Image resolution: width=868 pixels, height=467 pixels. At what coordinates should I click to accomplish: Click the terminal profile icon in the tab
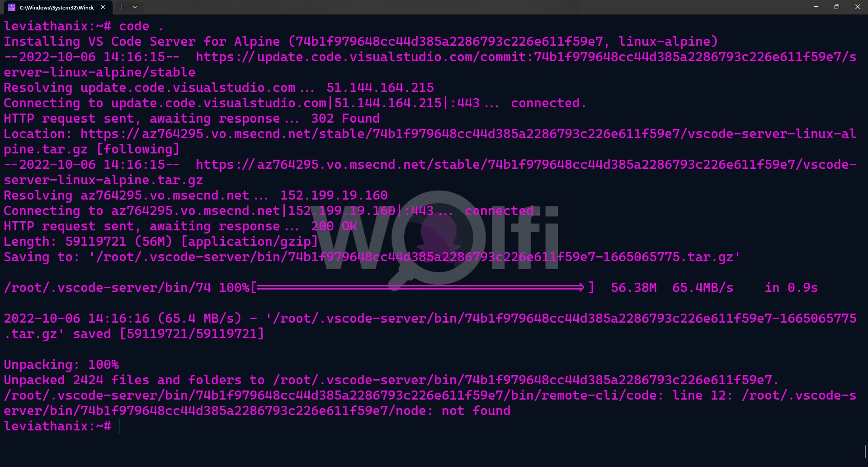[x=12, y=7]
